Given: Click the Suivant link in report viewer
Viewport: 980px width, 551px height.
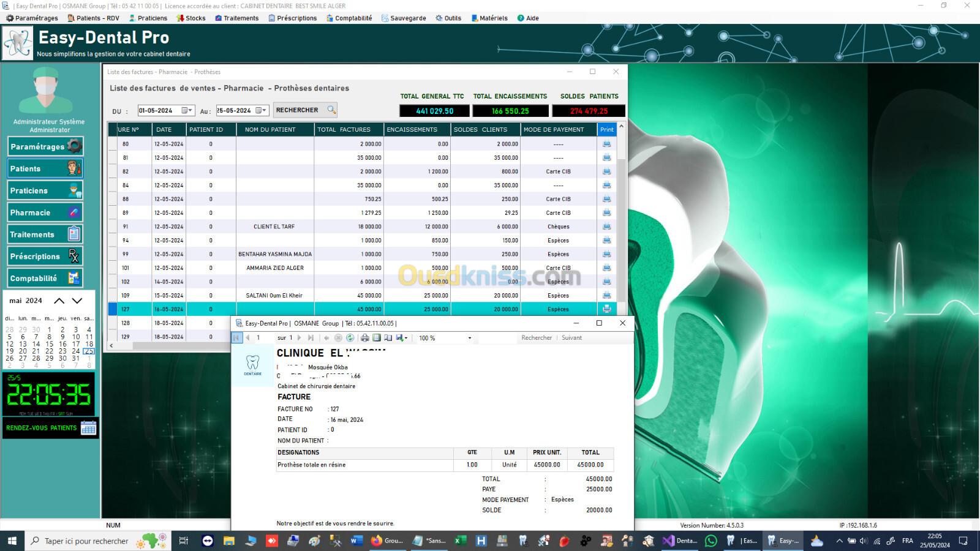Looking at the screenshot, I should click(571, 338).
